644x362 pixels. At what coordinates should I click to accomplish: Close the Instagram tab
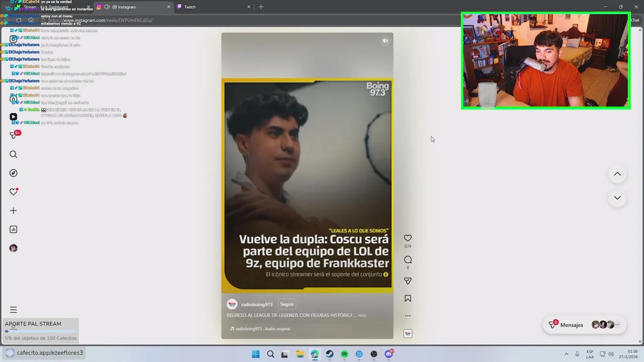coord(168,7)
